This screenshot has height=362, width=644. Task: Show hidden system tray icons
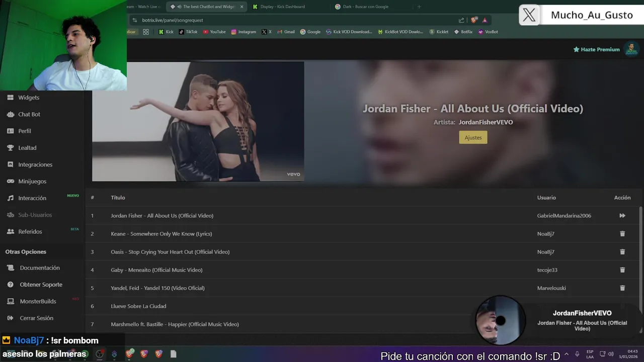click(x=567, y=354)
